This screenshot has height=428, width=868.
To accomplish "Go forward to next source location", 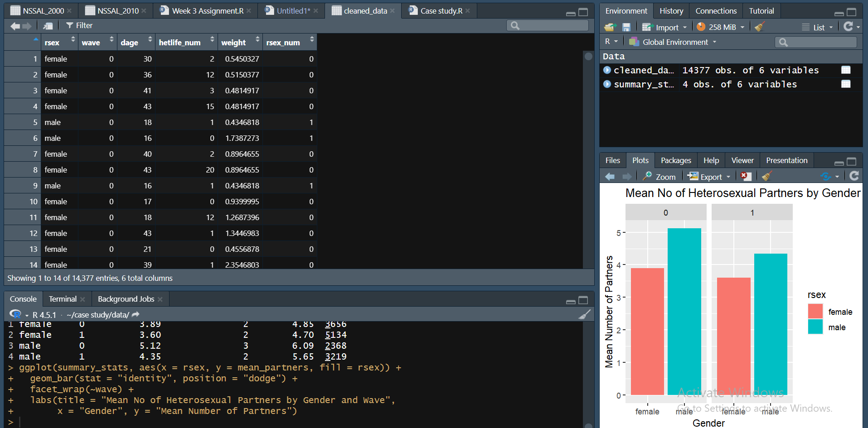I will pyautogui.click(x=27, y=26).
